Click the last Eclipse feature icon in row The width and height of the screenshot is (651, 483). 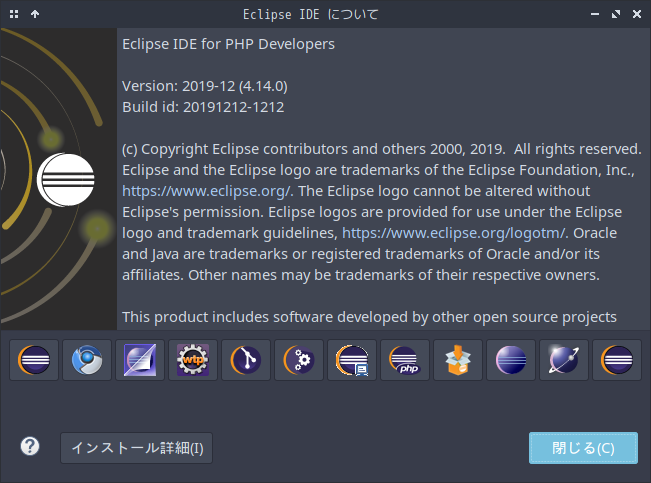pyautogui.click(x=617, y=360)
